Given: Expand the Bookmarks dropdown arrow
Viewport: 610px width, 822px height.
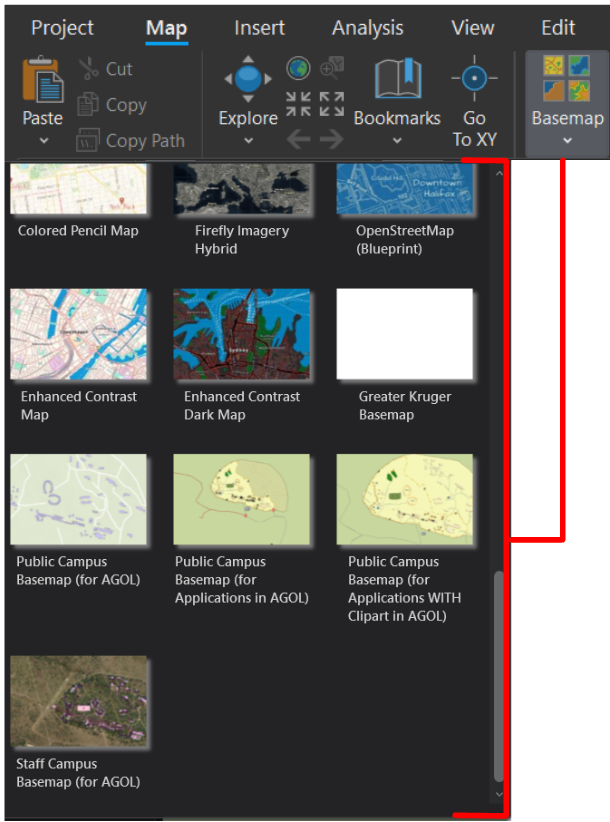Looking at the screenshot, I should (x=397, y=140).
